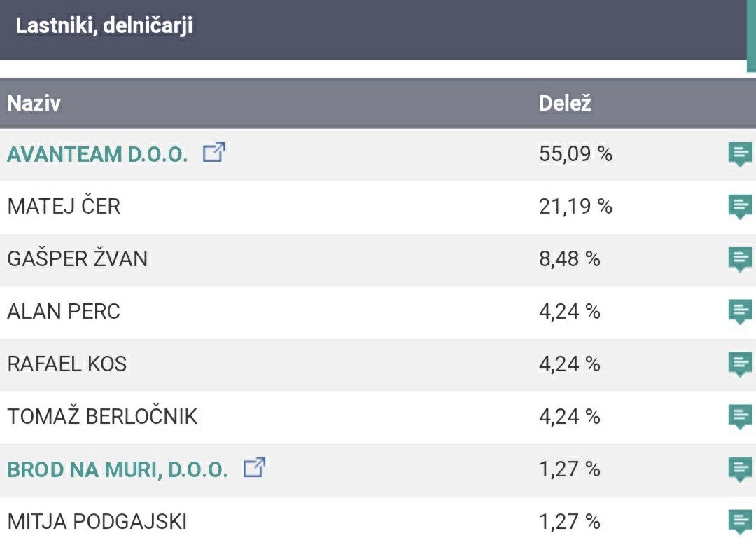Select the GAŠPER ŽVAN owner name
Image resolution: width=756 pixels, height=538 pixels.
pyautogui.click(x=77, y=259)
